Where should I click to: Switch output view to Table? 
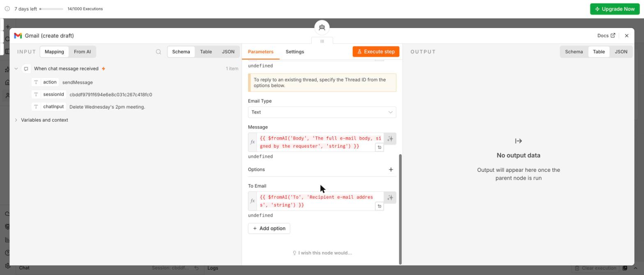click(599, 52)
